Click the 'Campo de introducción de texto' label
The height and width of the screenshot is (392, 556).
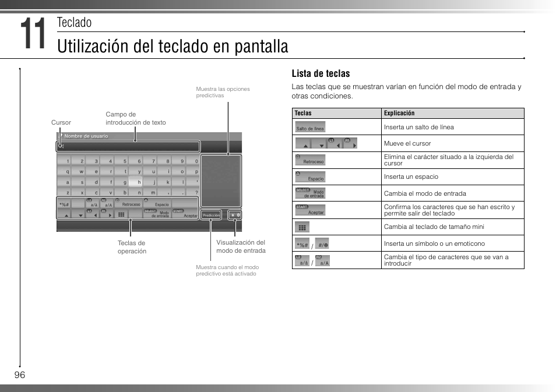(136, 118)
